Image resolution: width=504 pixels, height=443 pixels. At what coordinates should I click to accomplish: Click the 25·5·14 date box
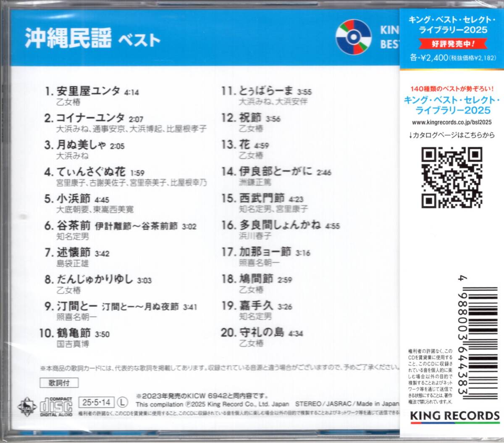96,403
